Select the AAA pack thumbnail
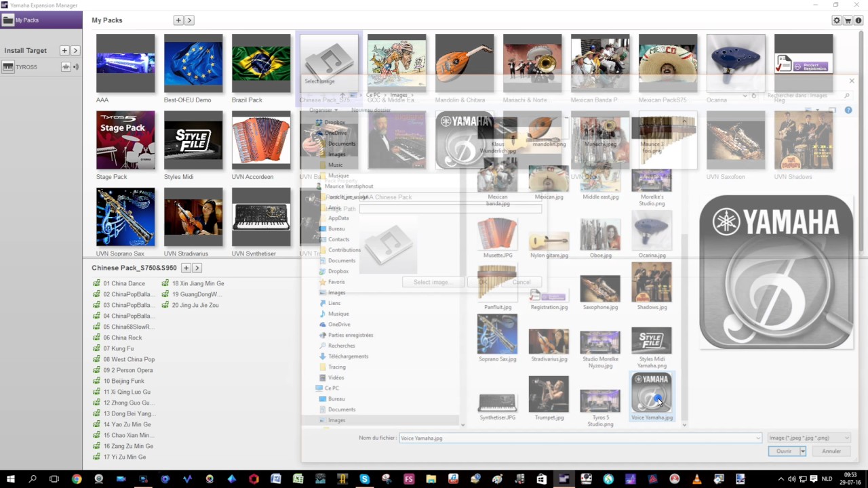The width and height of the screenshot is (868, 488). [x=125, y=63]
